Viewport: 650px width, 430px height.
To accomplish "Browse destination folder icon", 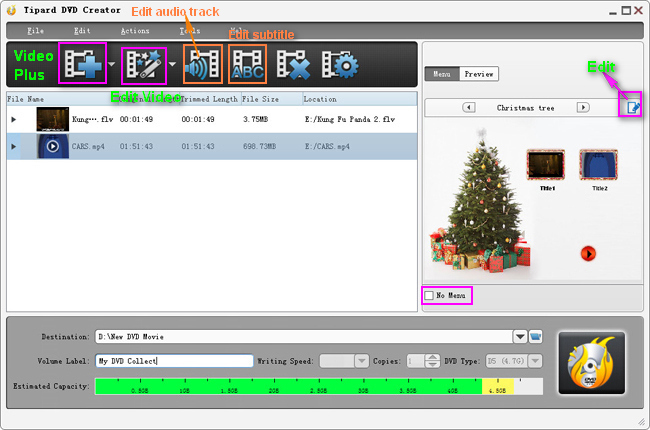I will (536, 336).
